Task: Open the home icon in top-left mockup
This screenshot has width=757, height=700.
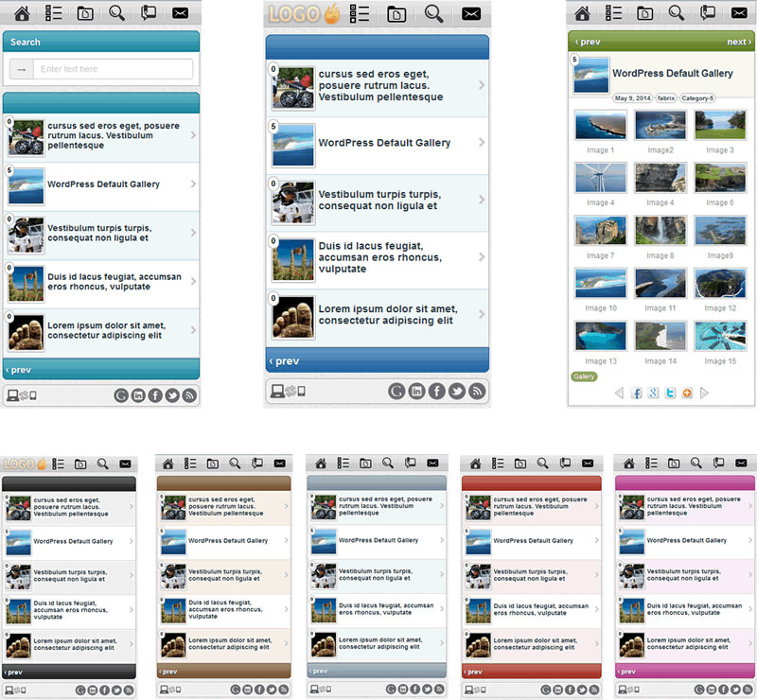Action: (22, 13)
